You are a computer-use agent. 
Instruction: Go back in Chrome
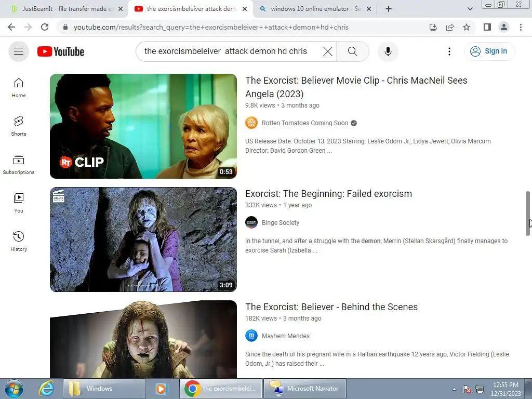click(11, 27)
